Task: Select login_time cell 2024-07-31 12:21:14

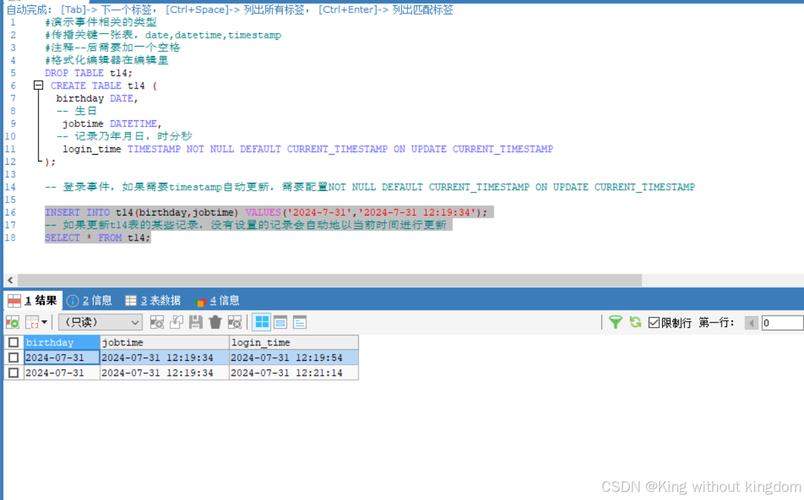Action: click(294, 373)
